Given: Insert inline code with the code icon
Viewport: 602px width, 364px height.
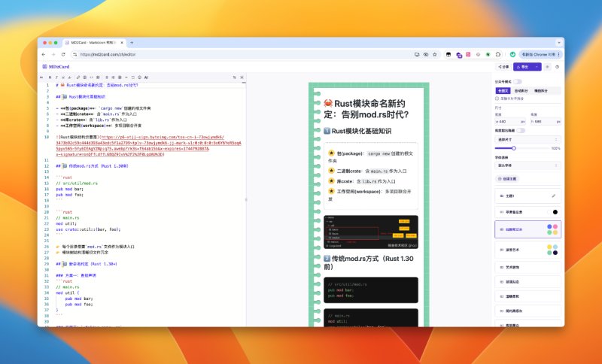Looking at the screenshot, I should click(x=91, y=77).
